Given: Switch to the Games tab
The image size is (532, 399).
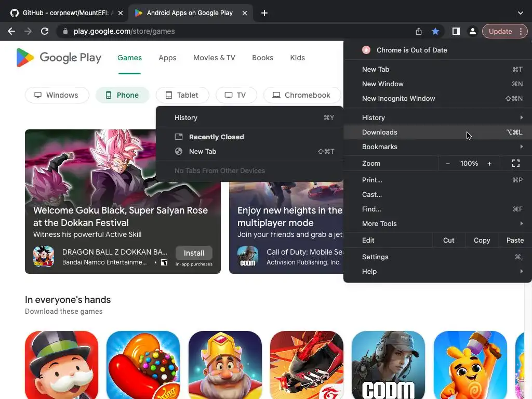Looking at the screenshot, I should pyautogui.click(x=129, y=58).
